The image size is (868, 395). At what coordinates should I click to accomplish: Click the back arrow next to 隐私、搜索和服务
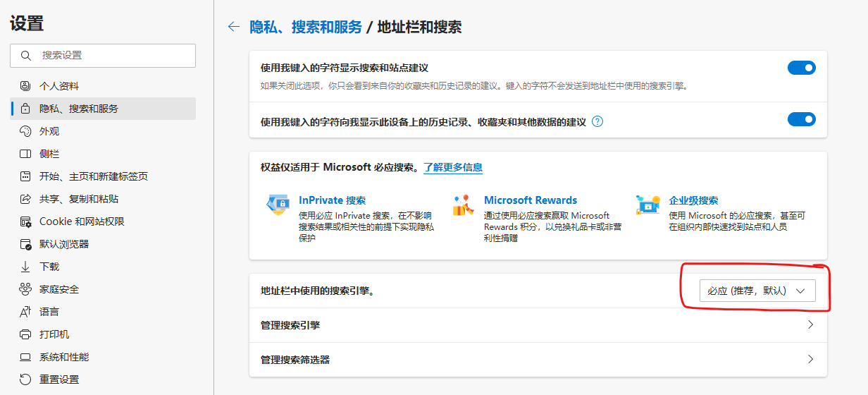[x=234, y=27]
